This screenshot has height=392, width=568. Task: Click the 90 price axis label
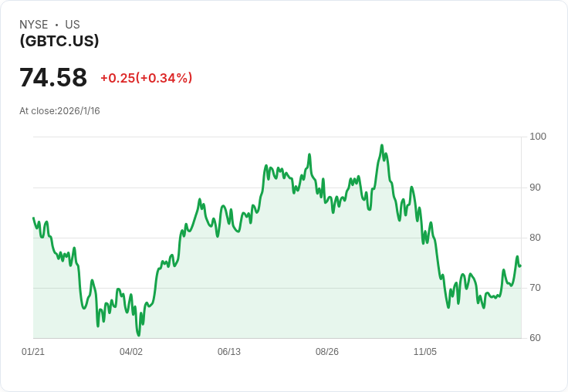(535, 188)
